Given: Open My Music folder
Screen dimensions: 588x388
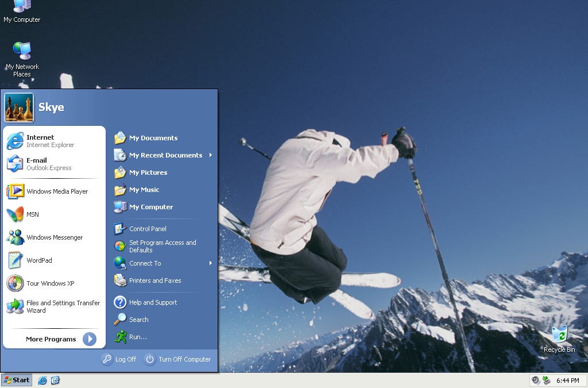Looking at the screenshot, I should tap(163, 190).
